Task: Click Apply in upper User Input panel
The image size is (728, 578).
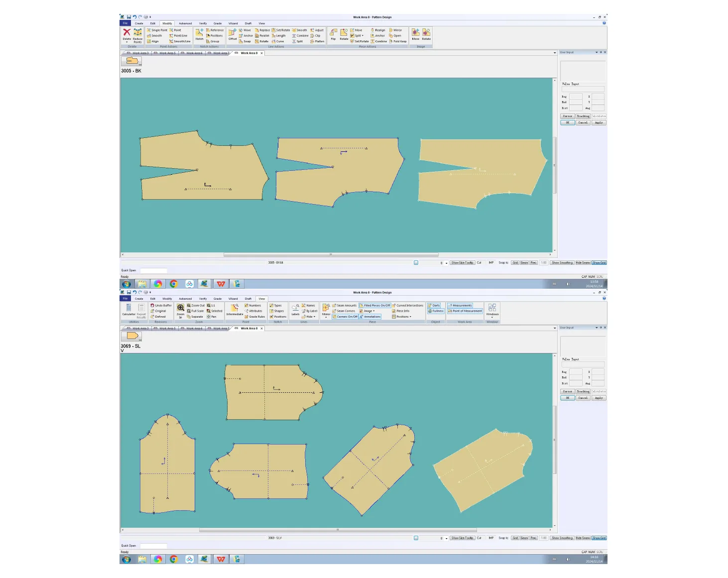Action: [599, 122]
